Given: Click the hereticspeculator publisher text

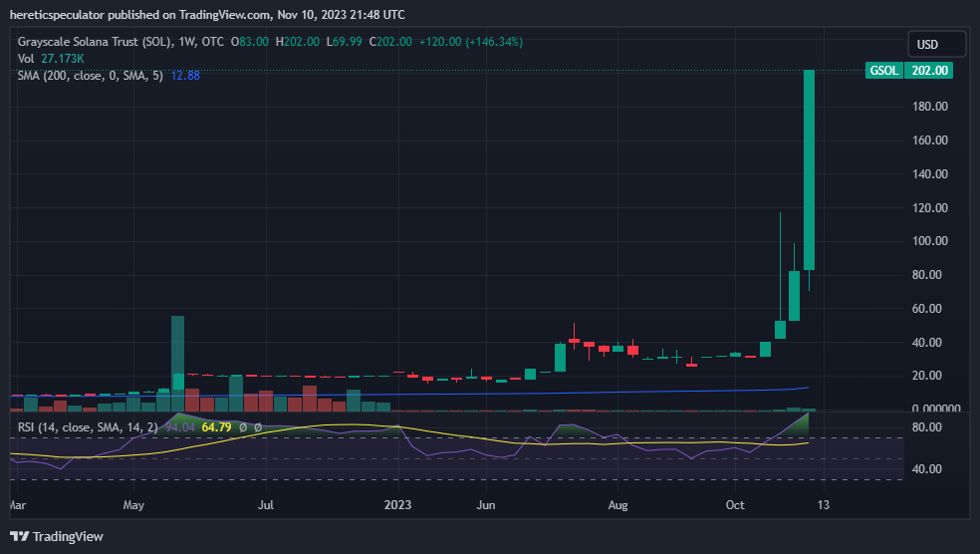Looking at the screenshot, I should [x=57, y=14].
